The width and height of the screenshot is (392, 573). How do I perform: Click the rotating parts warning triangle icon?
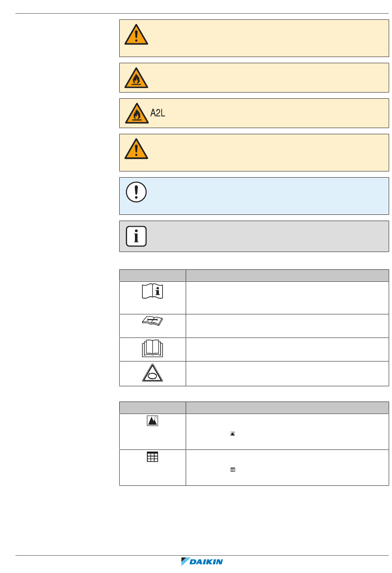(x=153, y=373)
